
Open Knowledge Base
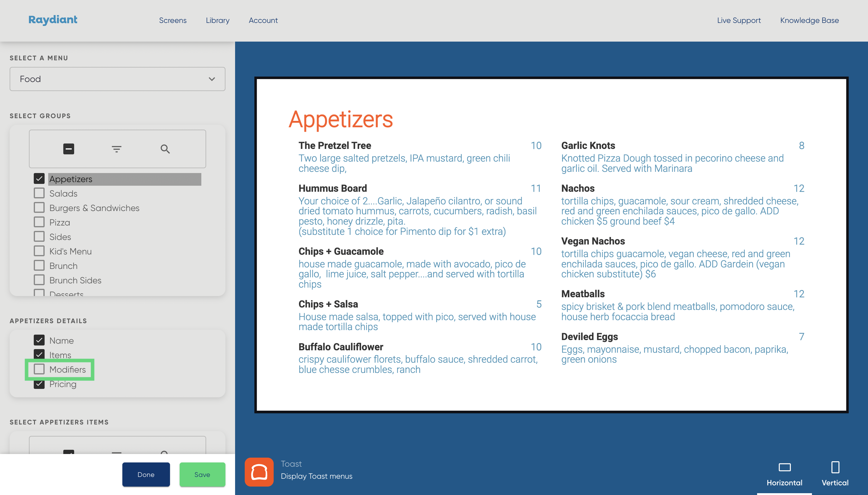[x=809, y=20]
